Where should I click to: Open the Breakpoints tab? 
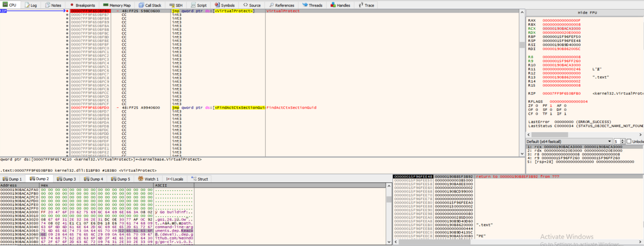[83, 5]
